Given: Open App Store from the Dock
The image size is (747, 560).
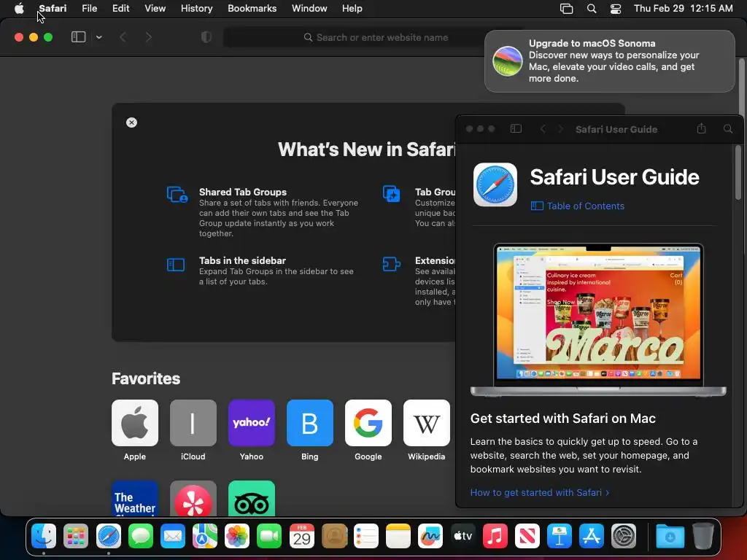Looking at the screenshot, I should click(591, 536).
